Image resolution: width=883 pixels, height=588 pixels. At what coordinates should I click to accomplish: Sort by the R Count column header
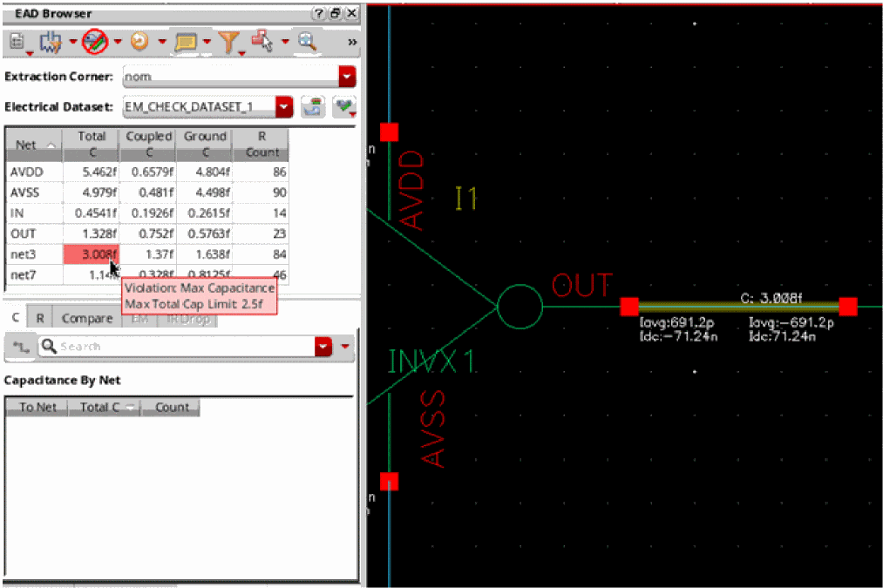(x=262, y=144)
